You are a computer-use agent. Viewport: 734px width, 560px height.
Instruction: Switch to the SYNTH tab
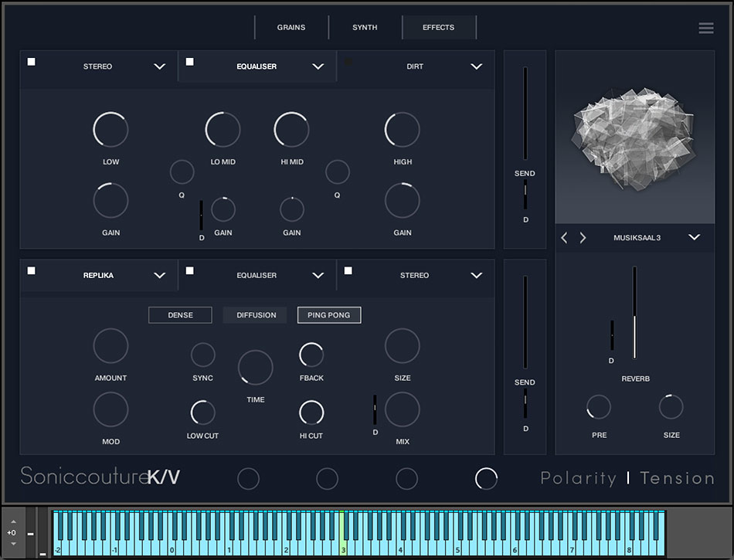(365, 28)
